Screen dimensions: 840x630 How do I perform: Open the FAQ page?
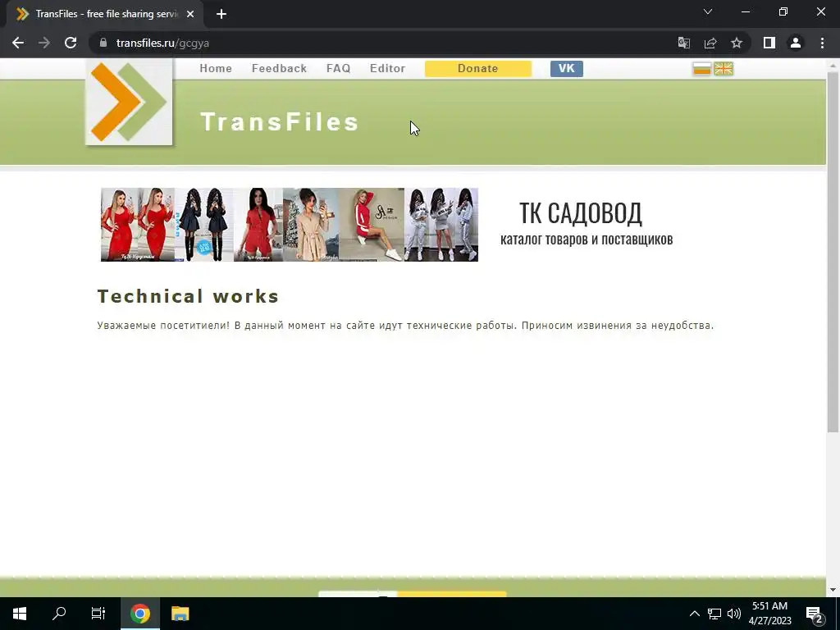[339, 69]
